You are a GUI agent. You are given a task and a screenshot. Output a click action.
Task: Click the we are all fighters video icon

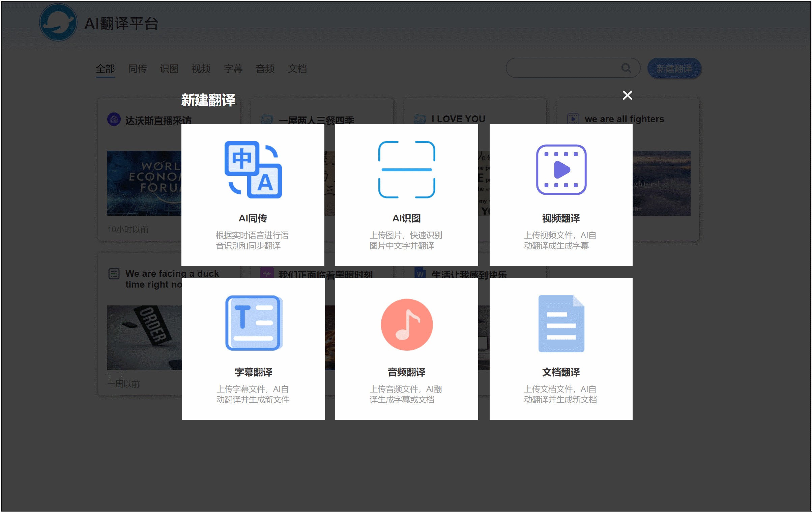(x=573, y=119)
